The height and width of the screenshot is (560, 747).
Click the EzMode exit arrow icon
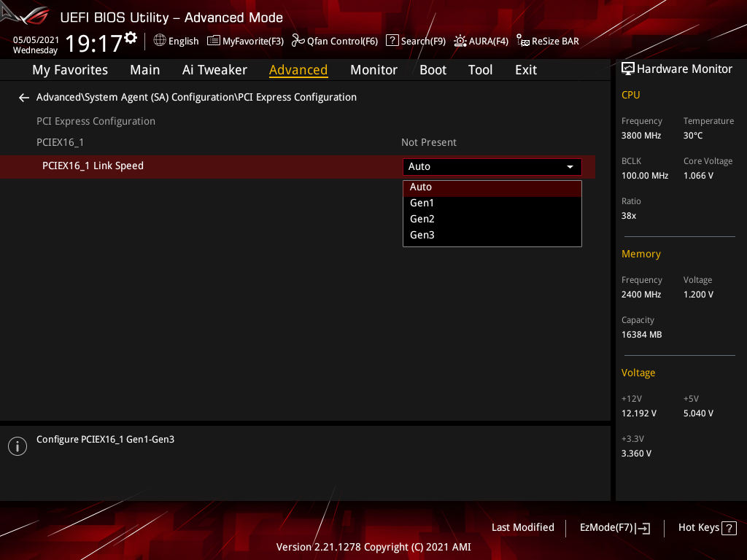coord(643,528)
